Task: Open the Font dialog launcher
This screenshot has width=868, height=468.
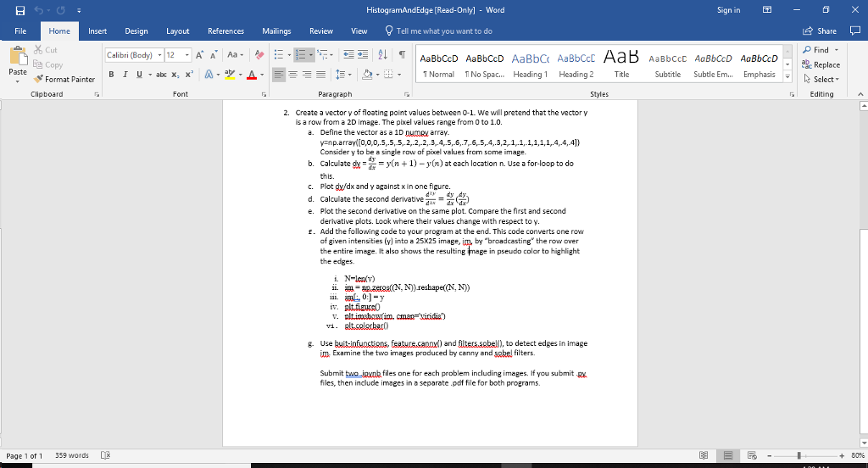Action: (264, 95)
